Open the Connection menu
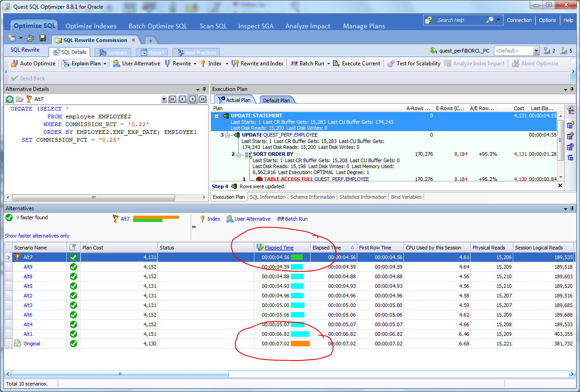 pos(519,20)
